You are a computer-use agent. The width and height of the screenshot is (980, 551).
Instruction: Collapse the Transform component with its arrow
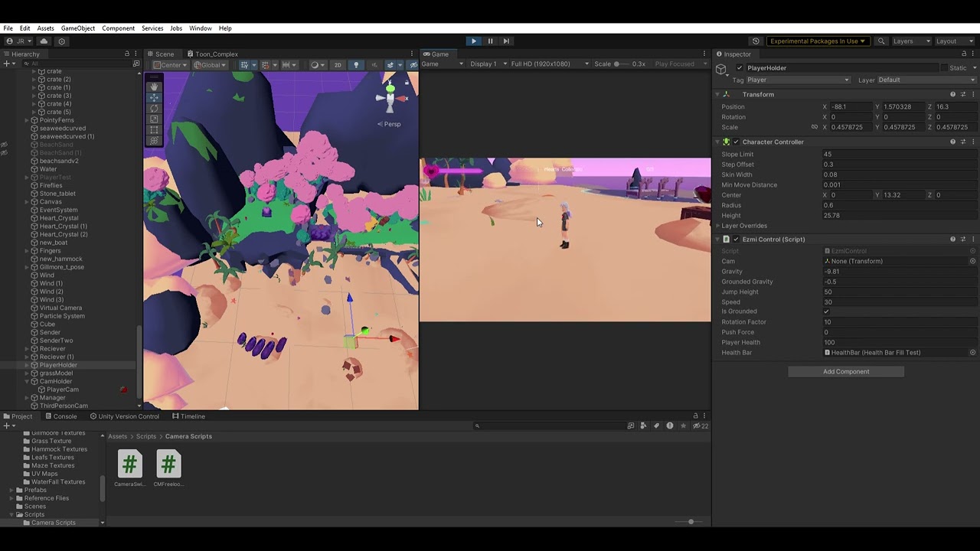717,94
